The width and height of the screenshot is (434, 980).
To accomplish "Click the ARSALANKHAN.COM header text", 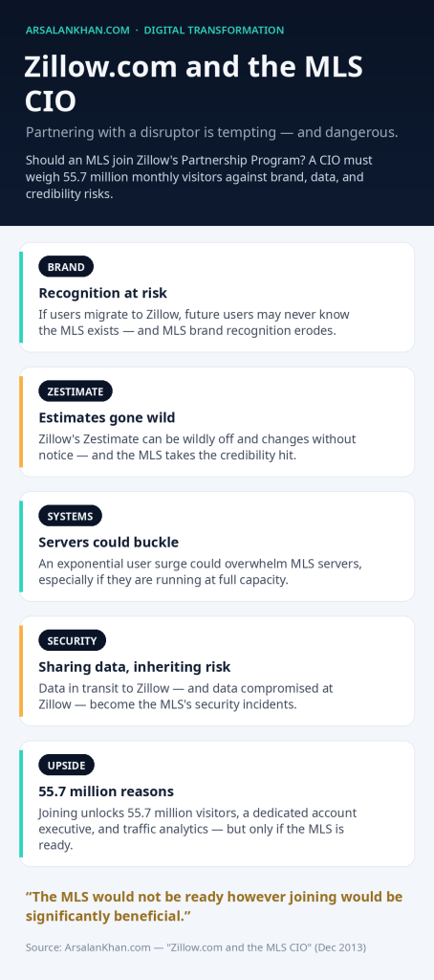I will coord(77,30).
